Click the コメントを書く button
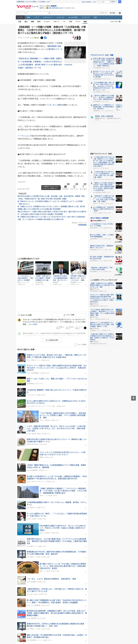138x644 pixels. tap(69, 315)
